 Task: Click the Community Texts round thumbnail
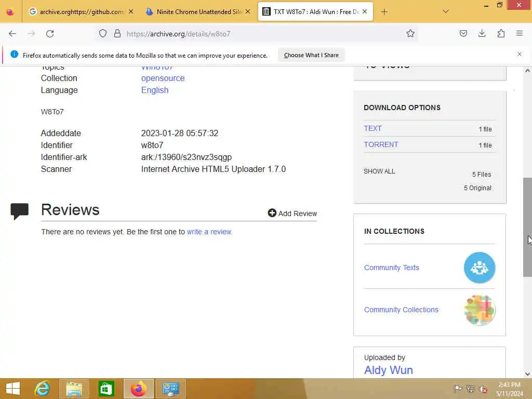pyautogui.click(x=480, y=268)
